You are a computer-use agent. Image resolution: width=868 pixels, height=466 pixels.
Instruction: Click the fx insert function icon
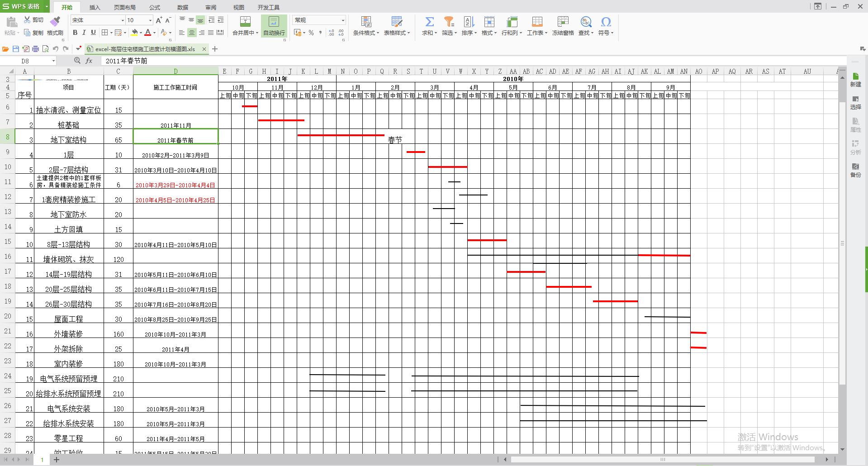[89, 61]
